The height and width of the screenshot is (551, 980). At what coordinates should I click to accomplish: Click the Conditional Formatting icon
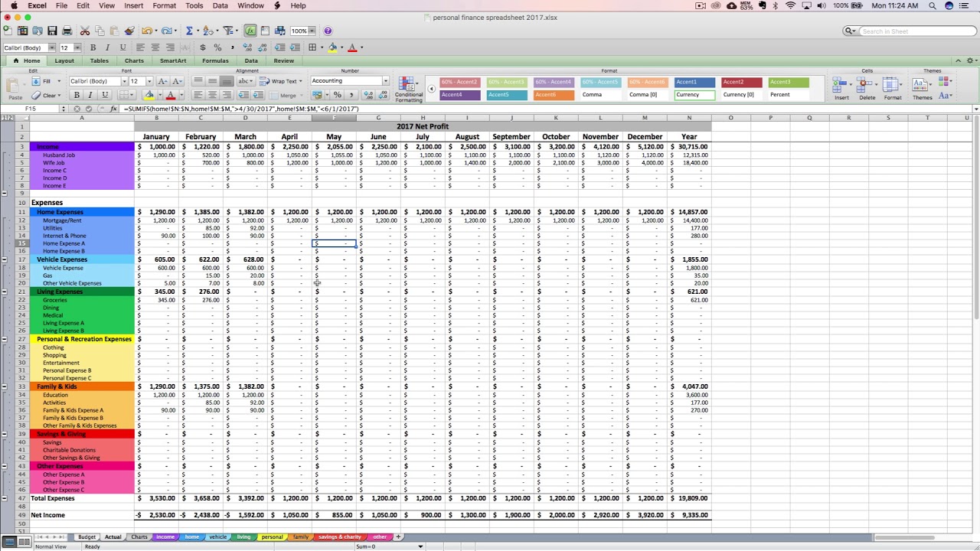[408, 84]
